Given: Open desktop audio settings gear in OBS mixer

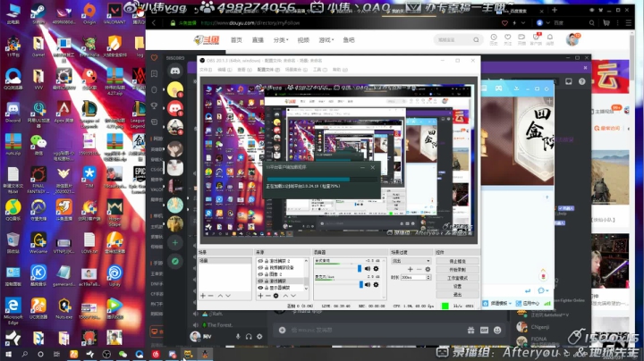Looking at the screenshot, I should pyautogui.click(x=376, y=269).
